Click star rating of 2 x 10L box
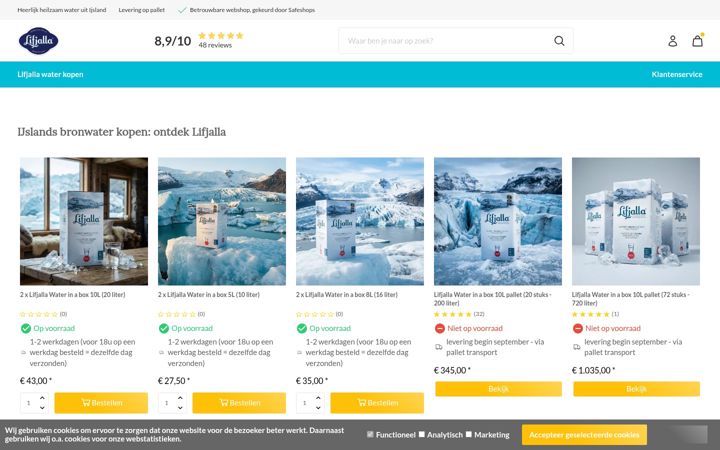720x450 pixels. point(39,314)
